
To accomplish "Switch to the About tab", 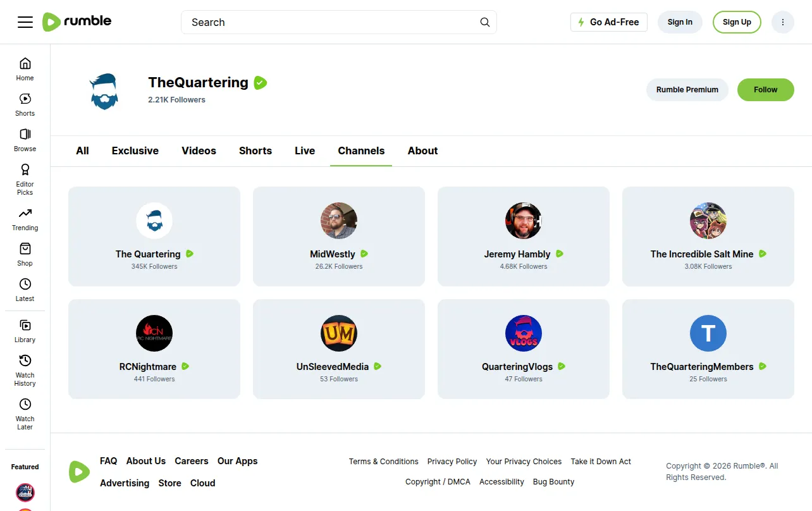I will 422,151.
